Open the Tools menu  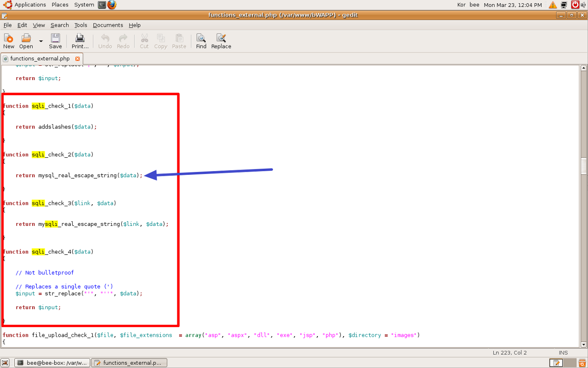tap(81, 25)
